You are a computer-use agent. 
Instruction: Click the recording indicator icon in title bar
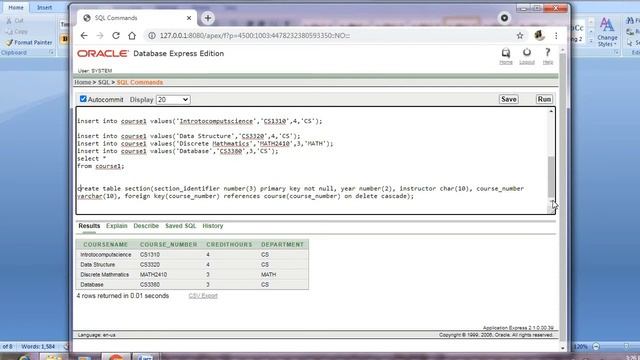pos(504,18)
